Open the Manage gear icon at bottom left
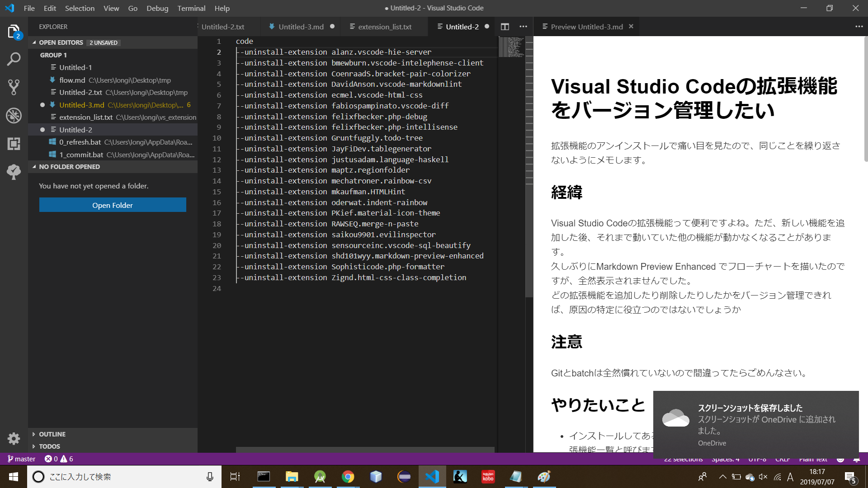This screenshot has height=488, width=868. coord(14,438)
